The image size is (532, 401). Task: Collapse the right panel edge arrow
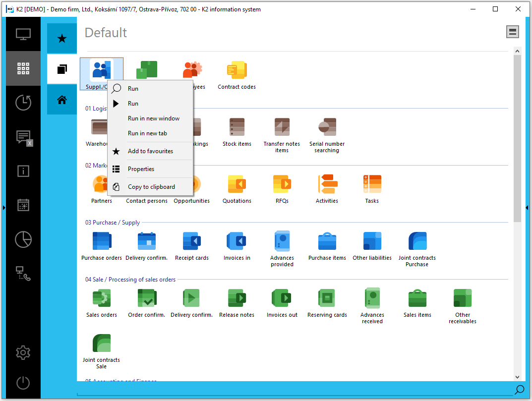pyautogui.click(x=527, y=208)
